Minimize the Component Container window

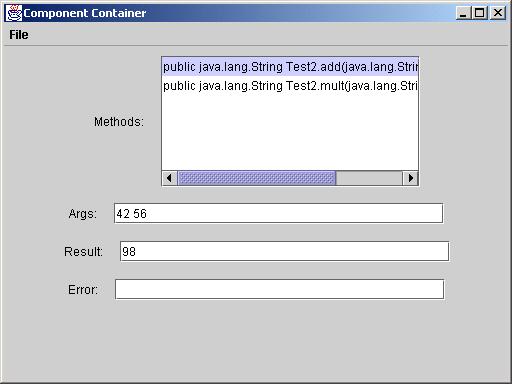(463, 13)
